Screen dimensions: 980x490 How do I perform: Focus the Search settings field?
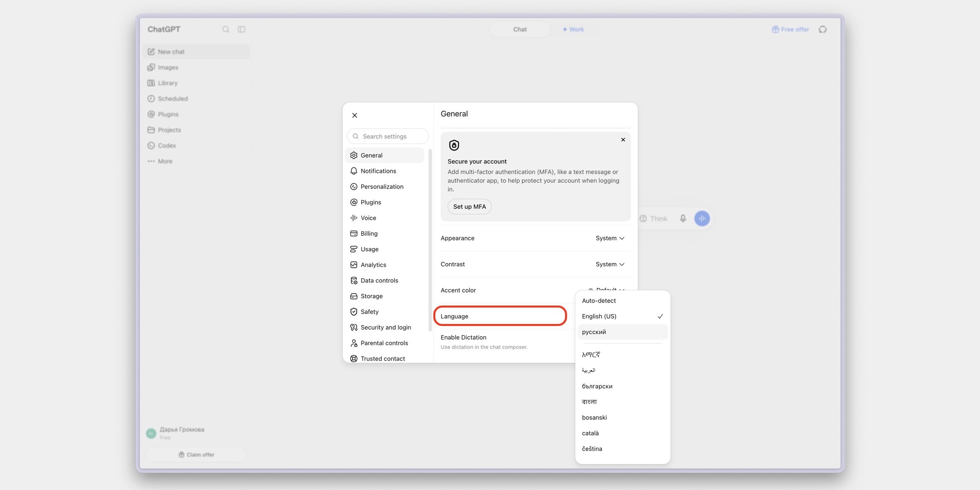[x=388, y=136]
